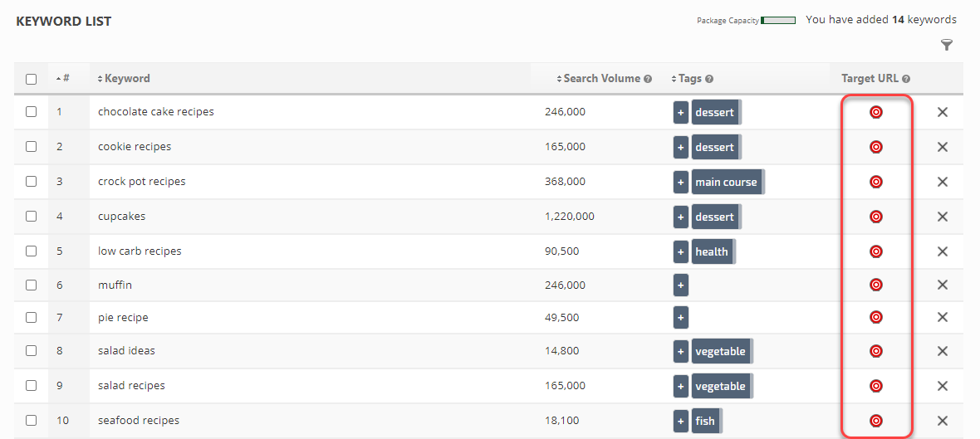
Task: Click the Target URL help icon
Action: (906, 79)
